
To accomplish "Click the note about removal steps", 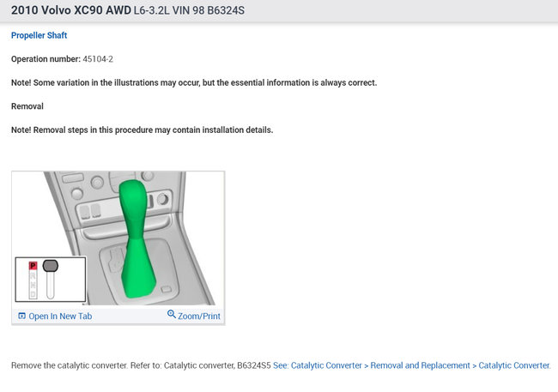I will point(142,130).
